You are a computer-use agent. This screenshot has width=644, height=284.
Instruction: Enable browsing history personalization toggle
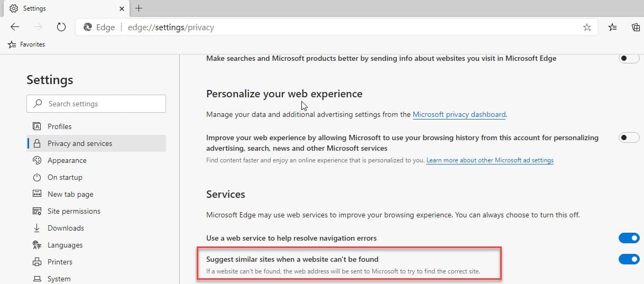tap(629, 138)
